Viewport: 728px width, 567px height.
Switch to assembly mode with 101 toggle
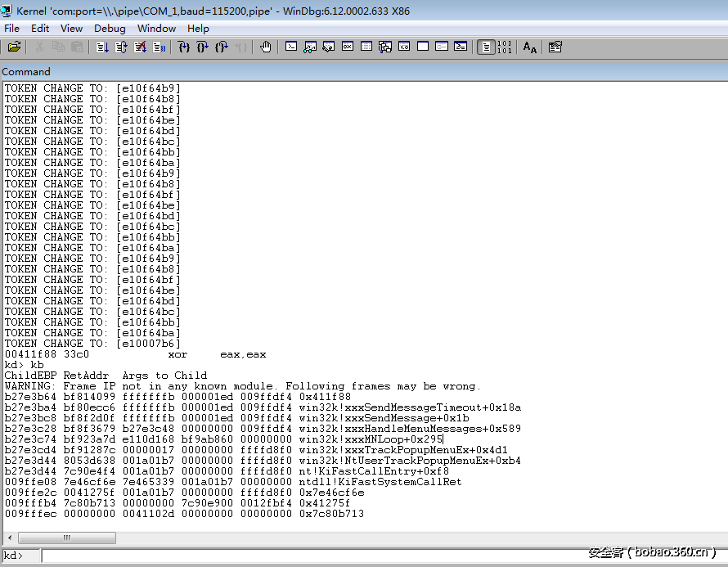point(503,47)
